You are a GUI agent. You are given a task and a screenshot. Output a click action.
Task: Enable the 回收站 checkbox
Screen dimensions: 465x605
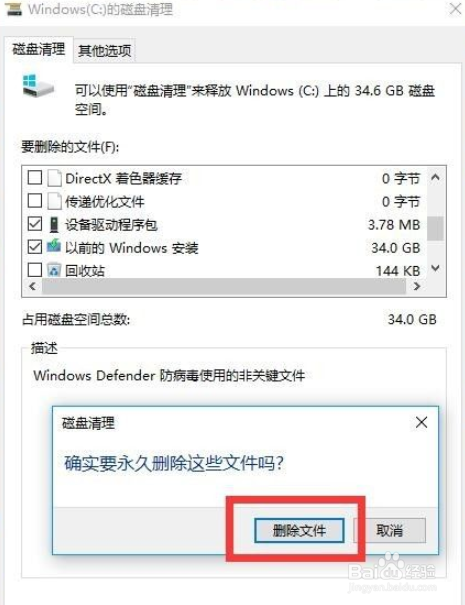click(35, 270)
